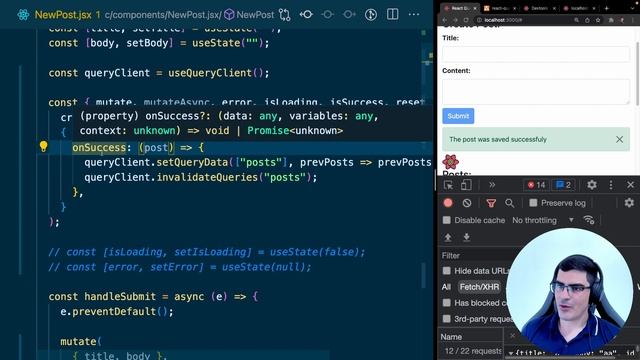Select the DevTools inspect element icon
The height and width of the screenshot is (360, 640).
(448, 185)
